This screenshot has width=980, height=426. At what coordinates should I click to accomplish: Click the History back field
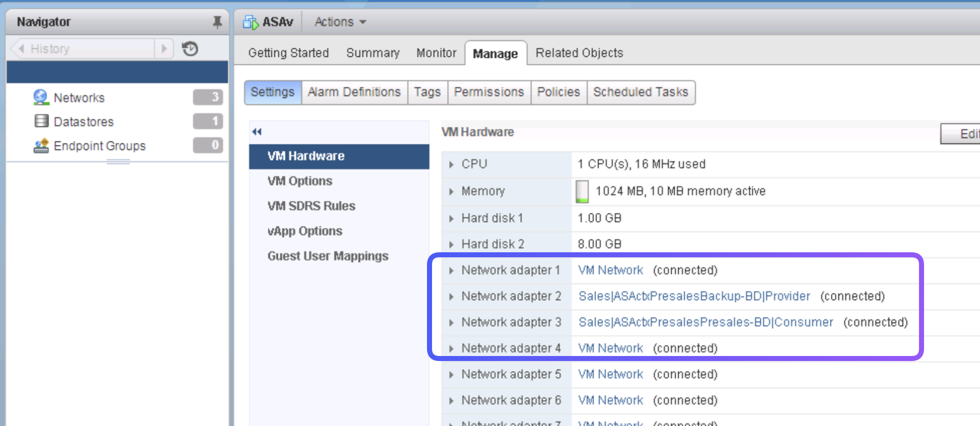[x=83, y=49]
